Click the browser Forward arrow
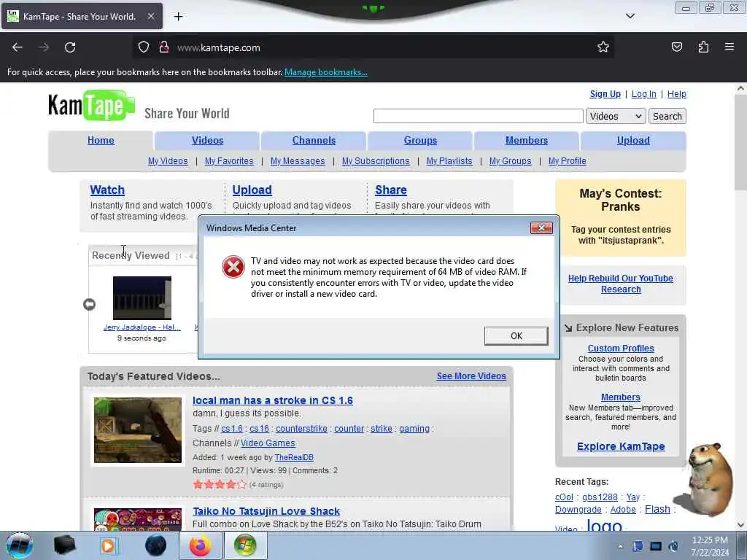Image resolution: width=747 pixels, height=560 pixels. click(x=44, y=47)
